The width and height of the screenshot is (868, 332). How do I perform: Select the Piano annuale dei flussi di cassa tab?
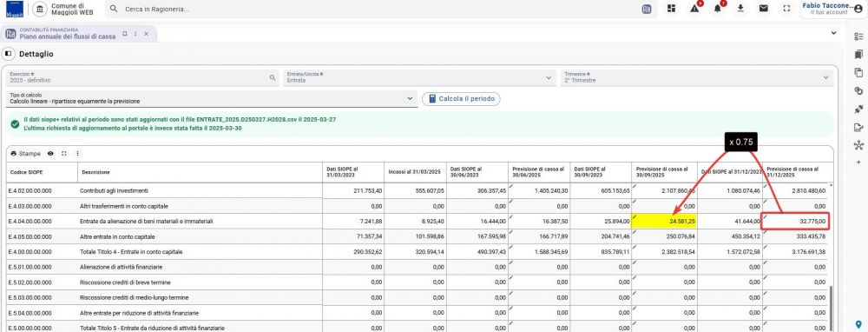point(68,34)
